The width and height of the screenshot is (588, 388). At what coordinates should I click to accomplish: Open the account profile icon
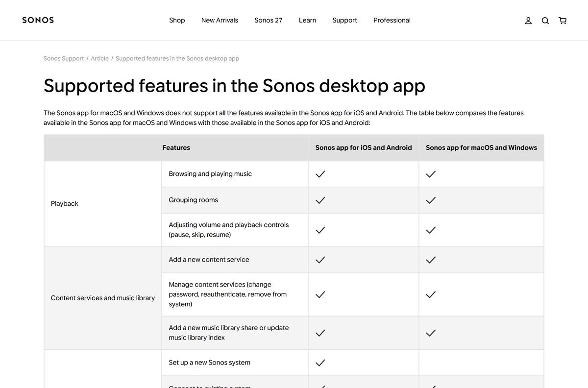point(528,21)
